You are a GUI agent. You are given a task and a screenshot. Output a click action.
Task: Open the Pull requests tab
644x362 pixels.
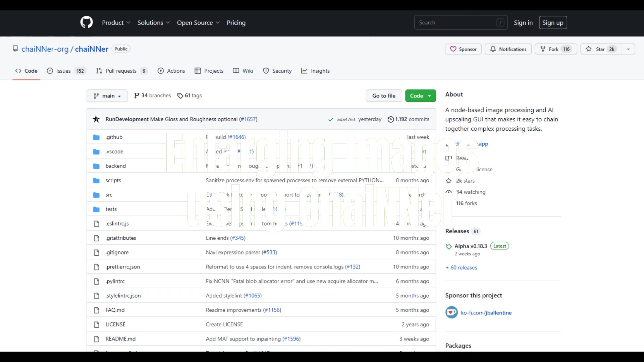coord(121,71)
